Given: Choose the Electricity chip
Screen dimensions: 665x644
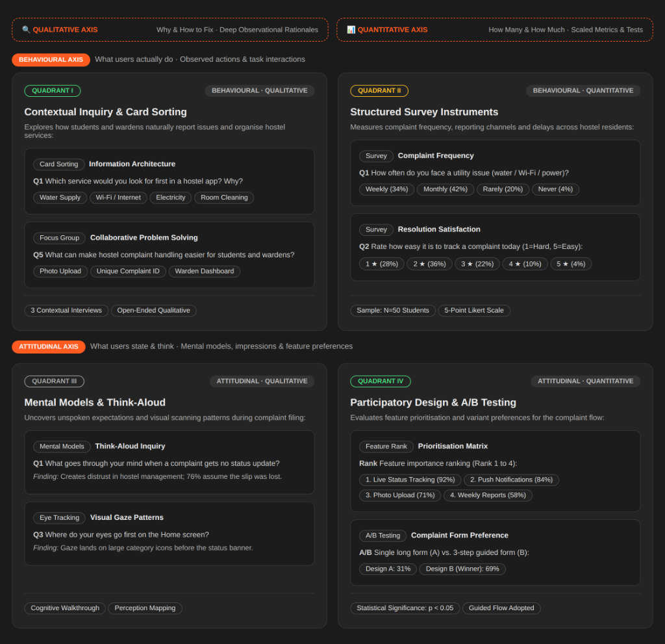Looking at the screenshot, I should (171, 198).
